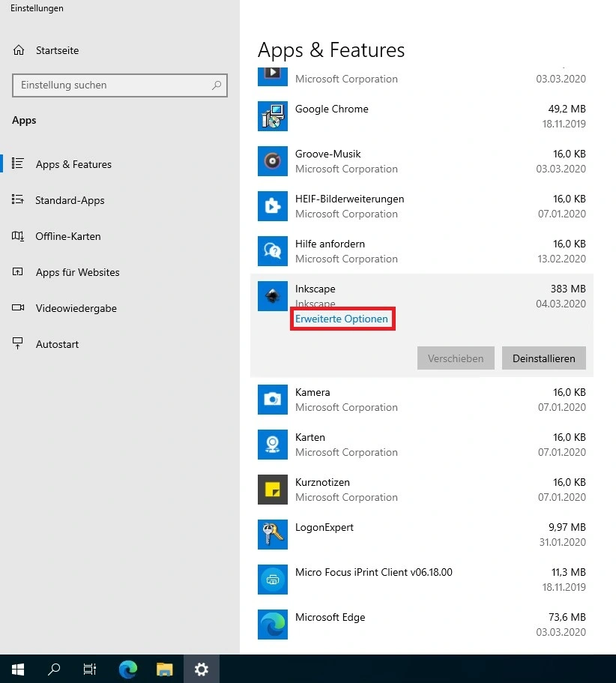
Task: Click the HEIF-Bilderweiterungen puzzle icon
Action: pos(273,206)
